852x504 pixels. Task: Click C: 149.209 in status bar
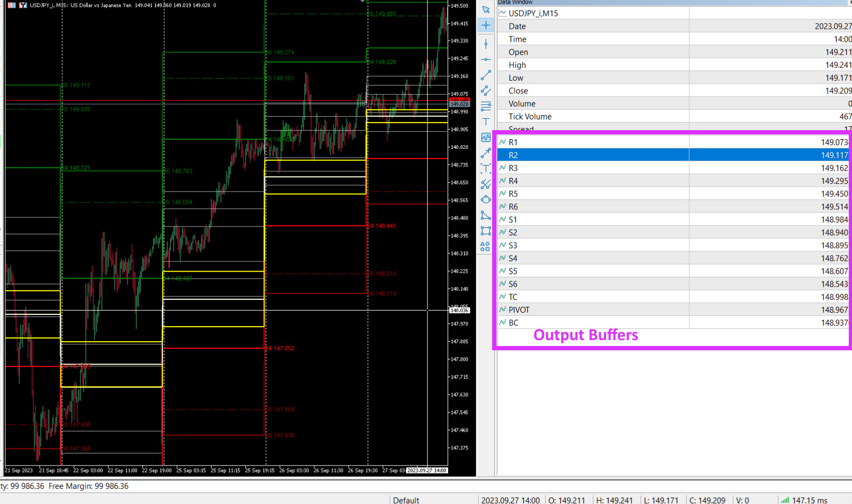pos(707,500)
